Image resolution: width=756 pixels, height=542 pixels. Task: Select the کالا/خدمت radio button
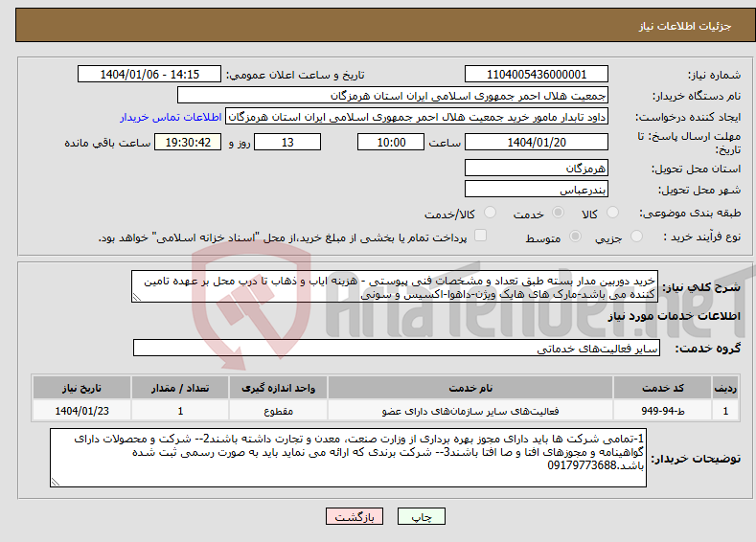point(490,213)
